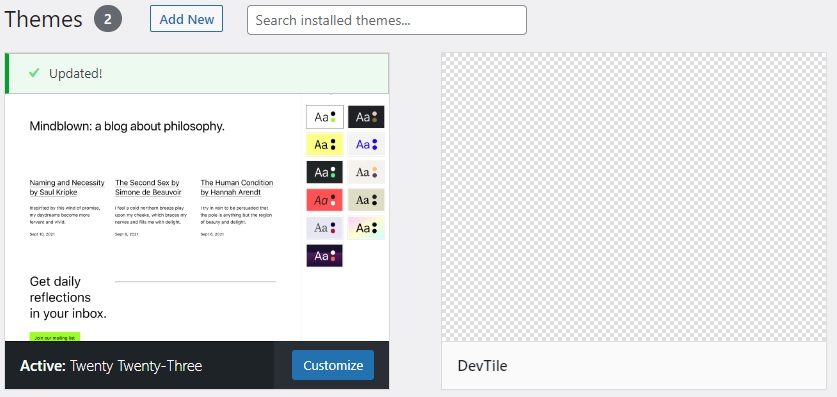Click the green Updated checkmark icon
The width and height of the screenshot is (837, 397).
pyautogui.click(x=34, y=73)
